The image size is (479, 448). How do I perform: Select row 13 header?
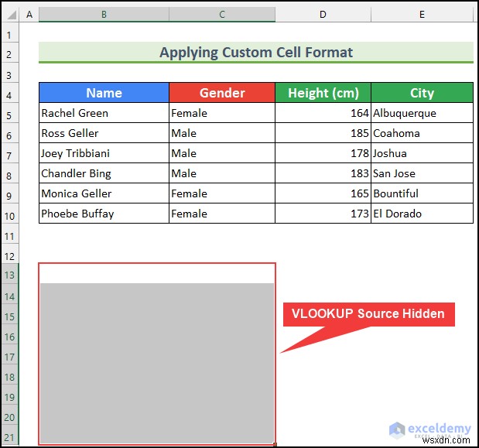pos(9,275)
